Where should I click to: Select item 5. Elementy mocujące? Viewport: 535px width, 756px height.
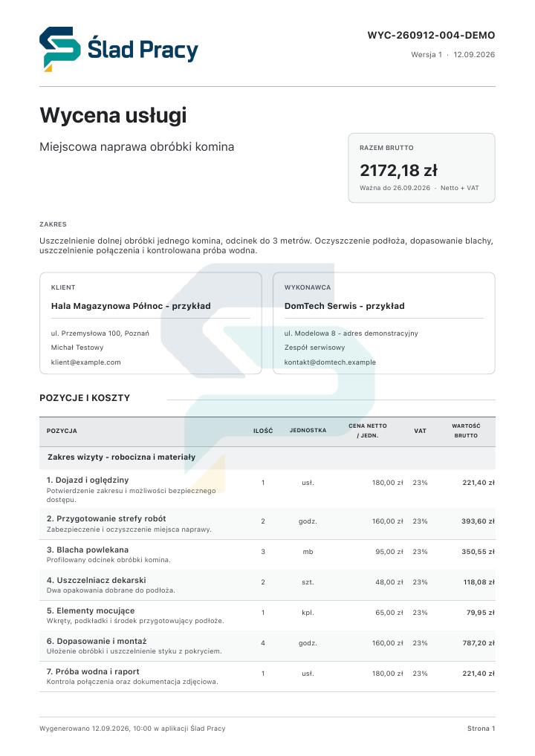91,610
